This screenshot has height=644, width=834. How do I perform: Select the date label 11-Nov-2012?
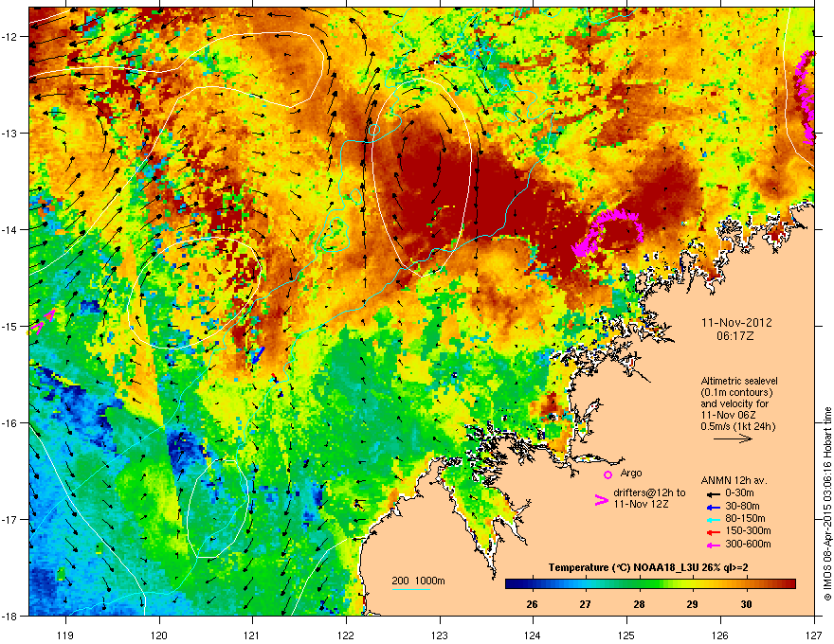click(x=736, y=323)
